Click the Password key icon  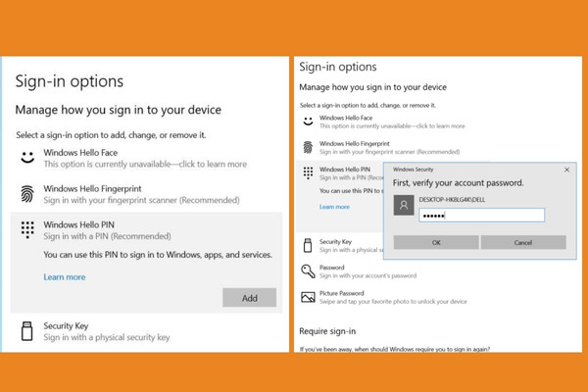tap(309, 270)
